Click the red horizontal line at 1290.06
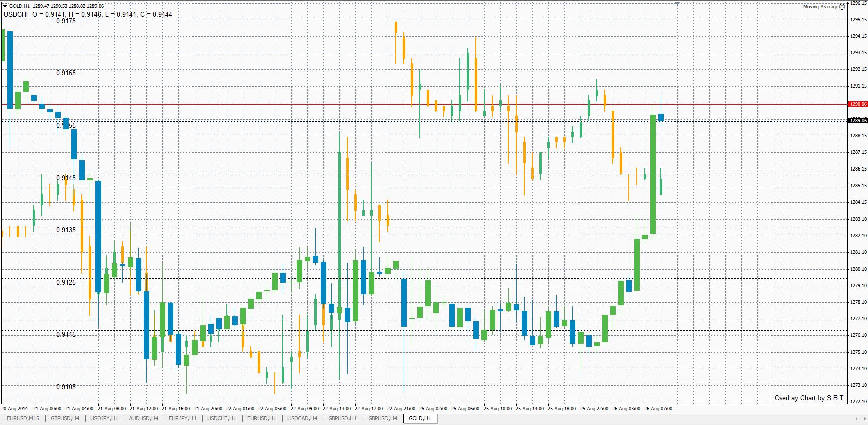868x425 pixels. (425, 104)
